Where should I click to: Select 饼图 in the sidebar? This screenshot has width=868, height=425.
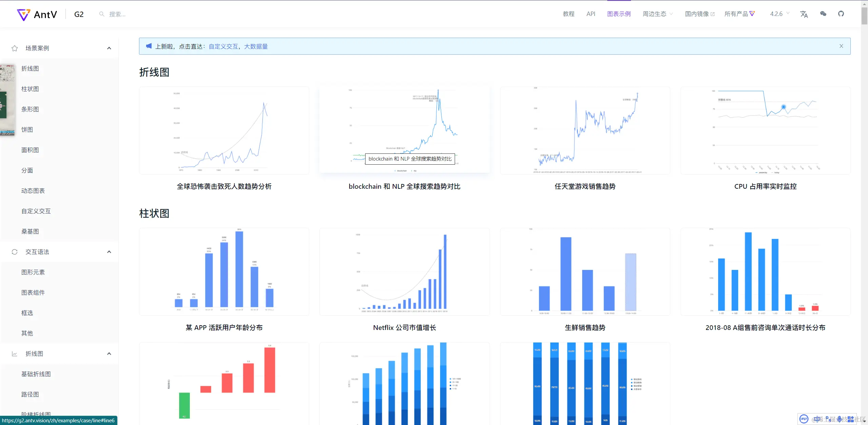[27, 130]
